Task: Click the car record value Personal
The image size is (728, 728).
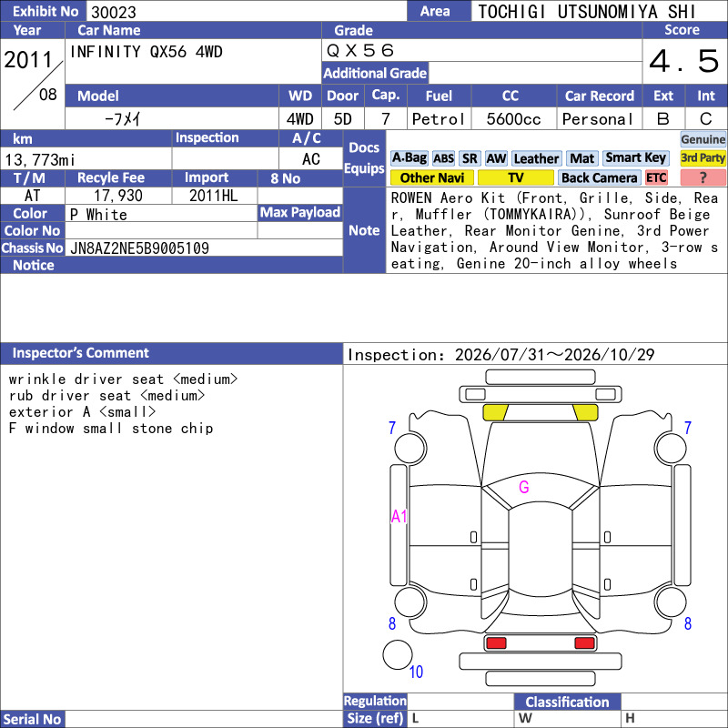Action: pyautogui.click(x=598, y=119)
